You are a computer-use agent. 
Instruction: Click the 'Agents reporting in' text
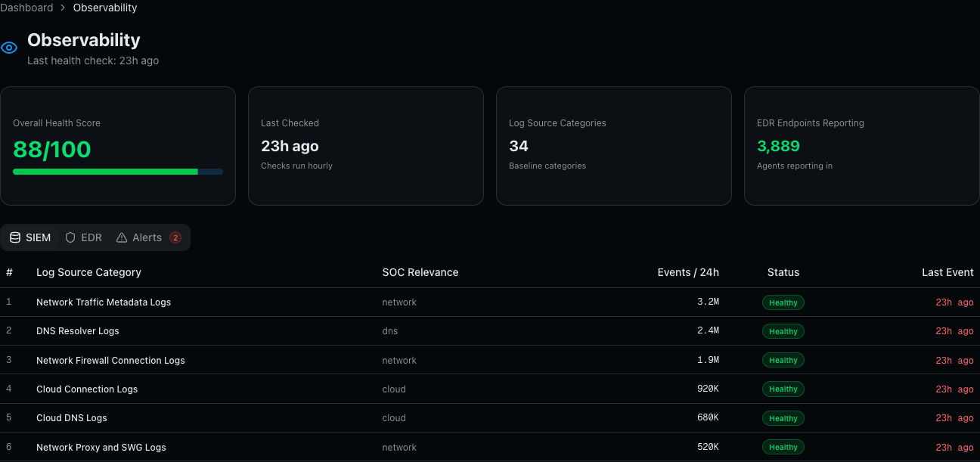(x=795, y=166)
